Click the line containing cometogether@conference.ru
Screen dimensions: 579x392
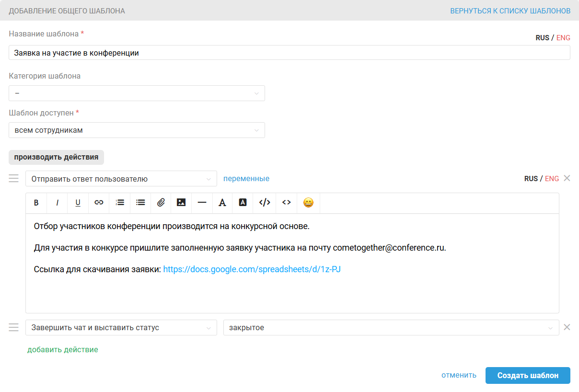pyautogui.click(x=240, y=248)
